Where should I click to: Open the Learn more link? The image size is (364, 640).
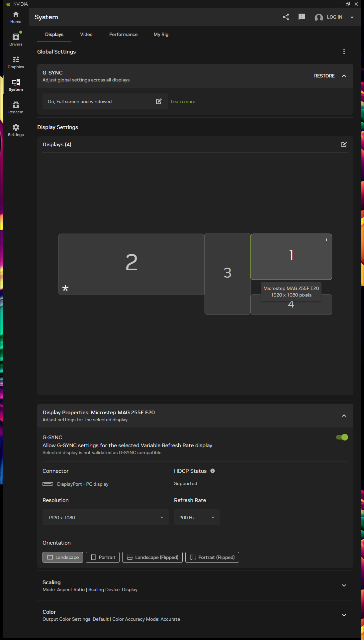tap(183, 101)
